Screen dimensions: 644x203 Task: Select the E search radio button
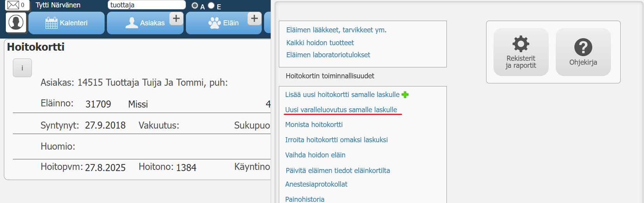click(x=211, y=5)
